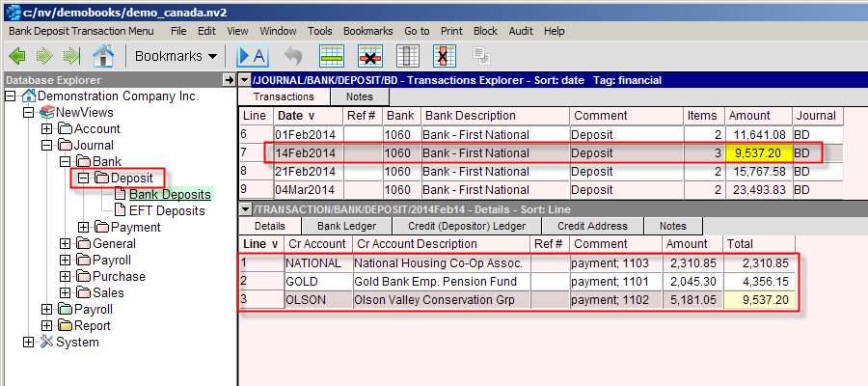Click the green back arrow icon
The height and width of the screenshot is (386, 868).
[x=17, y=56]
